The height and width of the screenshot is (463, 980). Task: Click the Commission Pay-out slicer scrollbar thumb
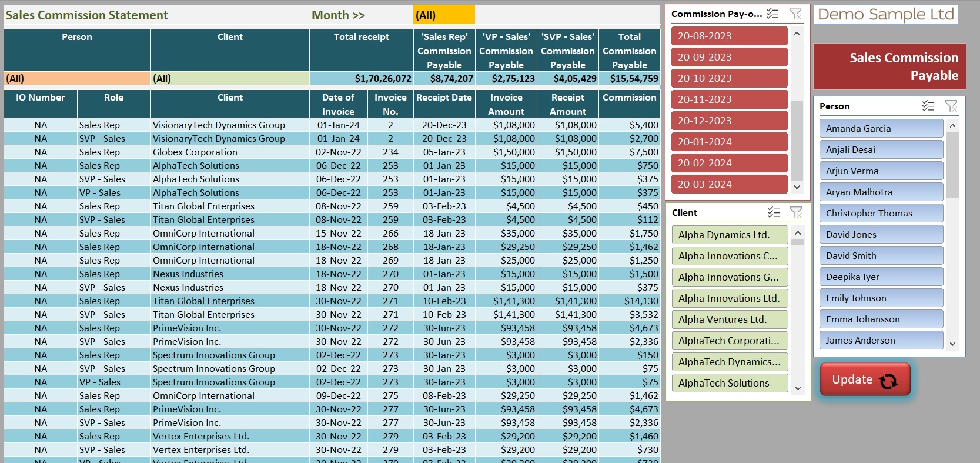pyautogui.click(x=797, y=140)
